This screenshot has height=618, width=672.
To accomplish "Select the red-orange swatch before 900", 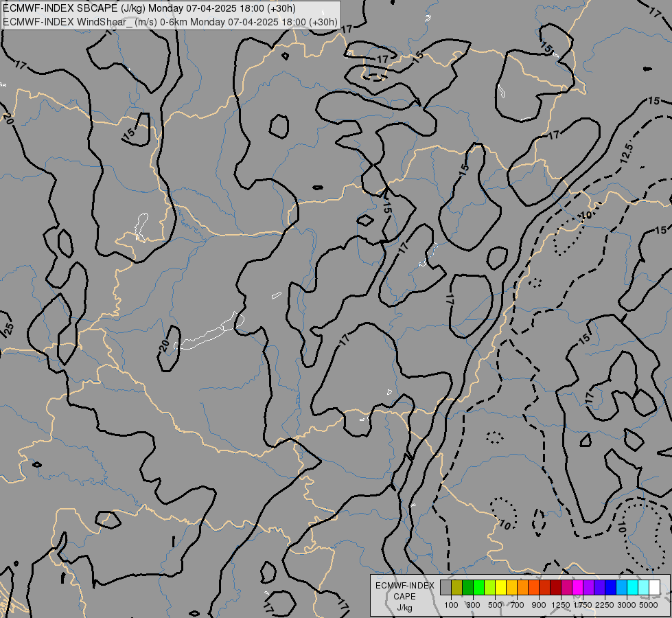I will (533, 588).
